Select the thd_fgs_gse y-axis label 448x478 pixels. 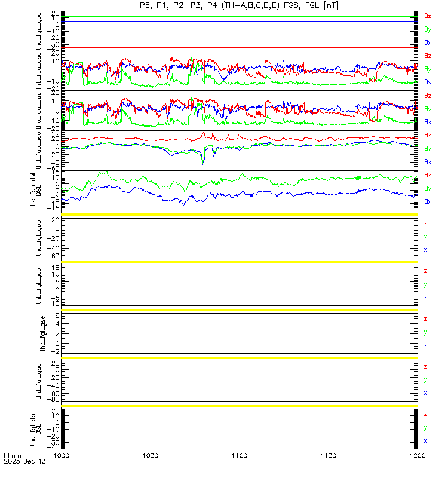39,151
